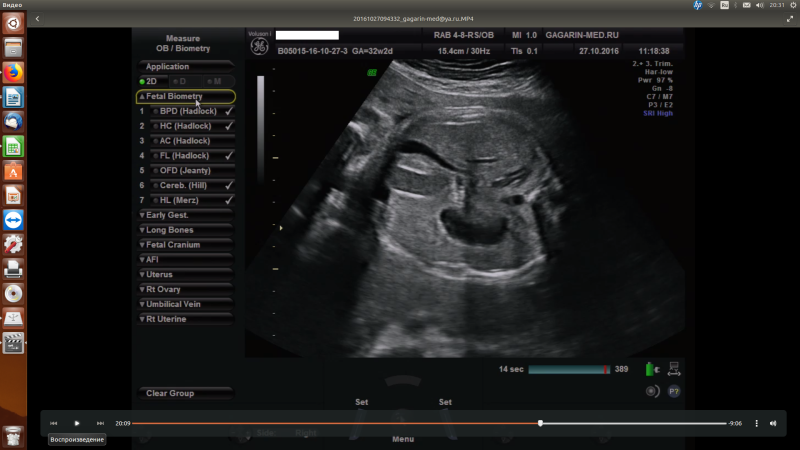Mute the video player volume
The image size is (800, 450).
pos(773,423)
